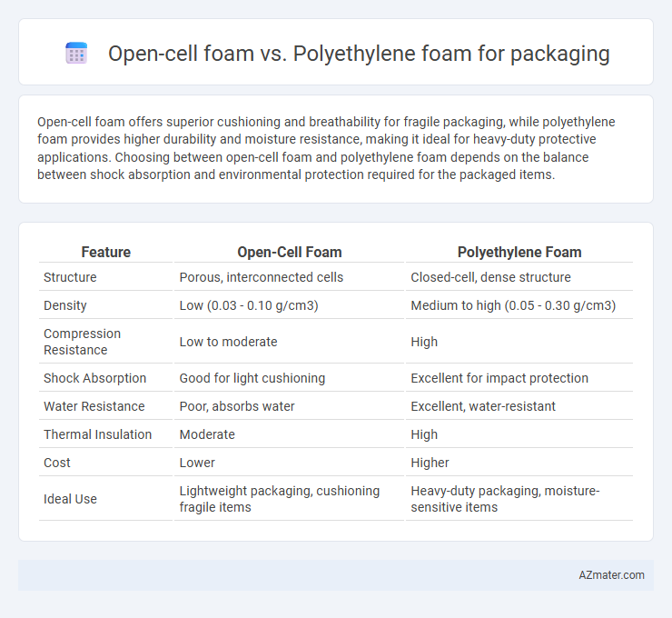
Task: Click the 'Compression Resistance' row label
Action: [x=83, y=342]
